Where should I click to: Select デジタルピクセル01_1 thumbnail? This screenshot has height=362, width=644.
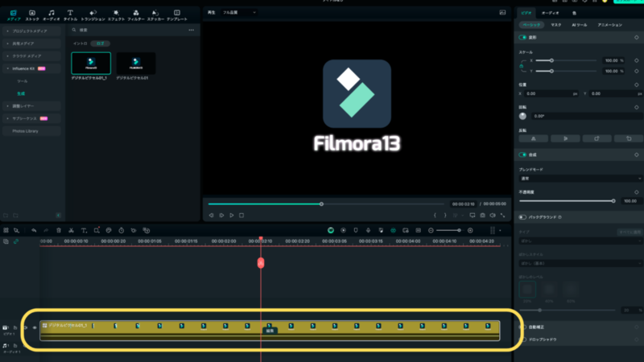point(91,64)
